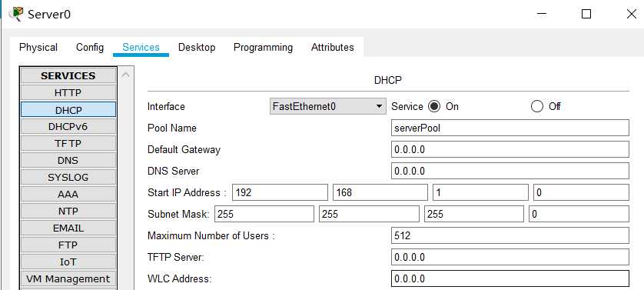Click the Default Gateway field

click(x=510, y=149)
